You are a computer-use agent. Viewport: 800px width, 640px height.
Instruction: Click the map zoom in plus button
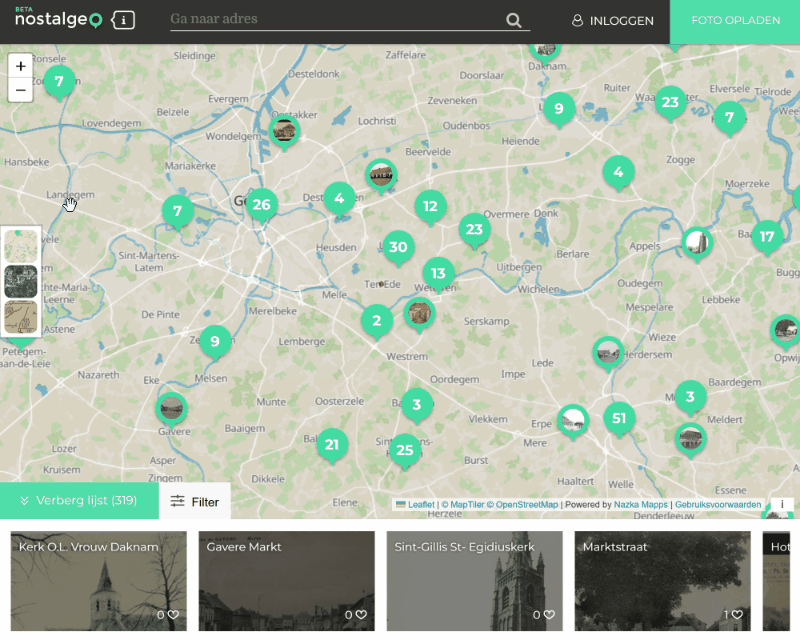pyautogui.click(x=20, y=66)
